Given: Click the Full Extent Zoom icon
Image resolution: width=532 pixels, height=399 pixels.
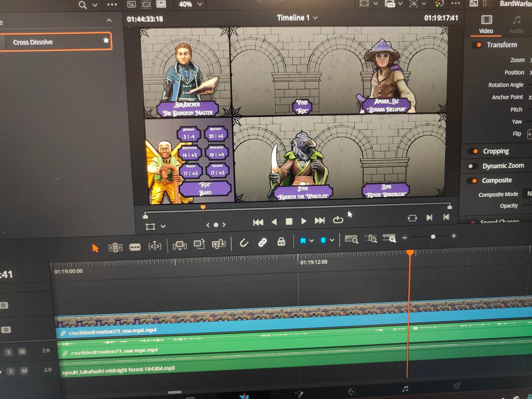Looking at the screenshot, I should coord(352,239).
